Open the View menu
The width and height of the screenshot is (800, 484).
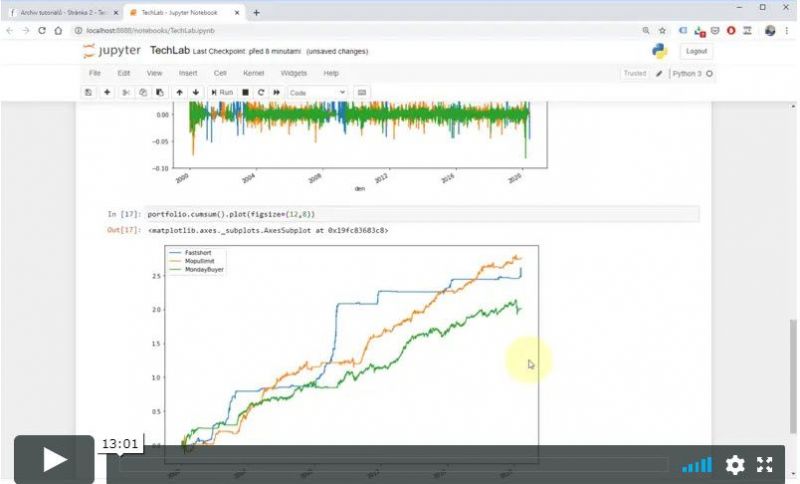click(x=155, y=73)
